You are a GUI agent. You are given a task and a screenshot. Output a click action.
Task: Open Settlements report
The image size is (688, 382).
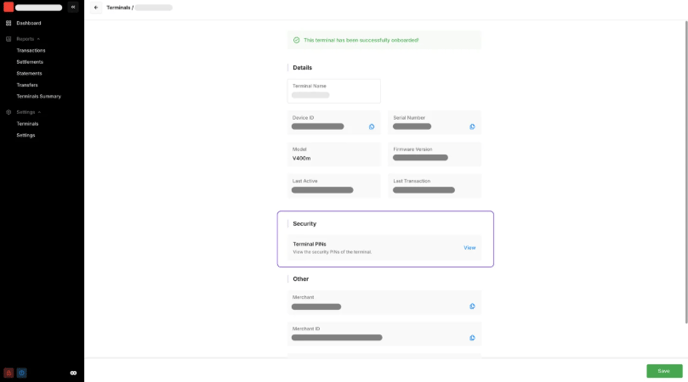pos(30,62)
